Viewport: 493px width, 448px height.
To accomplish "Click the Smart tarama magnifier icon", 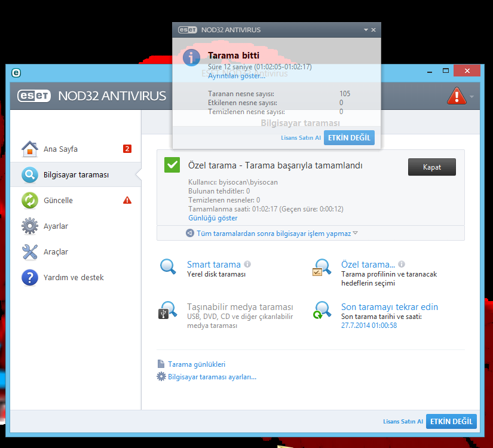I will point(167,266).
